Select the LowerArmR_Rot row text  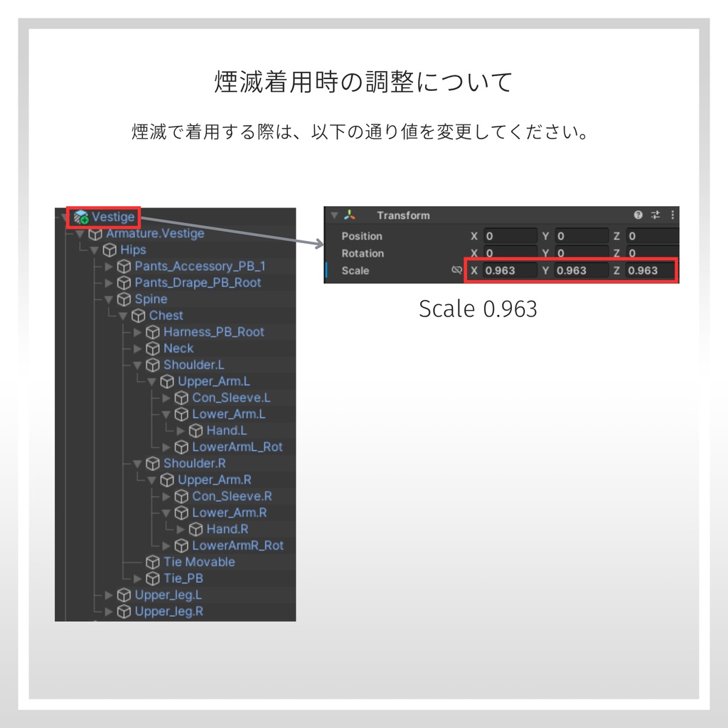[237, 545]
